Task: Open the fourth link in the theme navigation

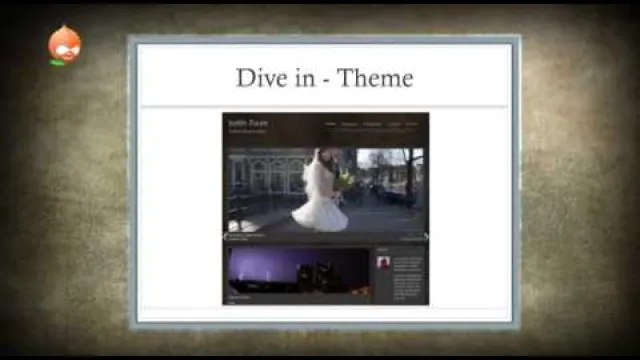Action: (394, 124)
